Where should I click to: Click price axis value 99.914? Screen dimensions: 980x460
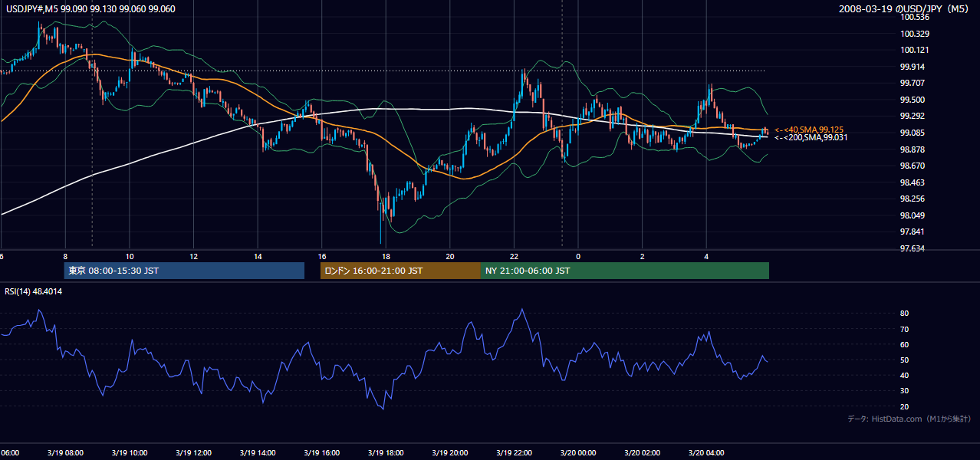click(913, 67)
